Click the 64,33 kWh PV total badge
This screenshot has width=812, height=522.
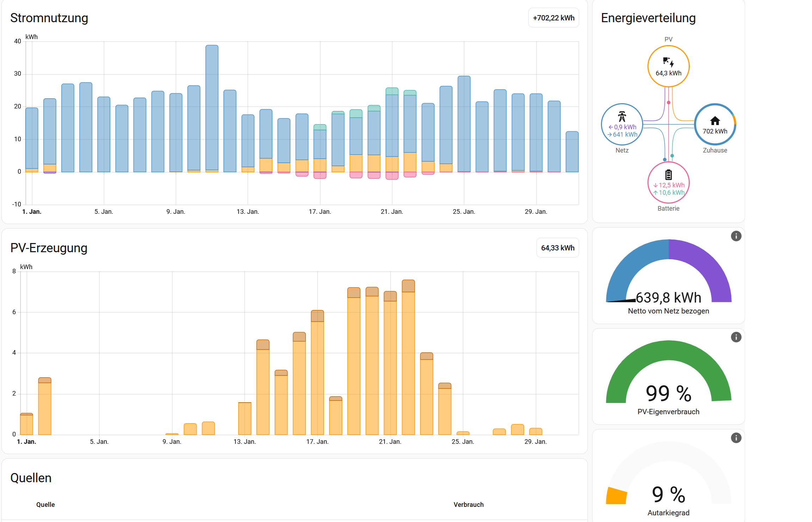[557, 248]
